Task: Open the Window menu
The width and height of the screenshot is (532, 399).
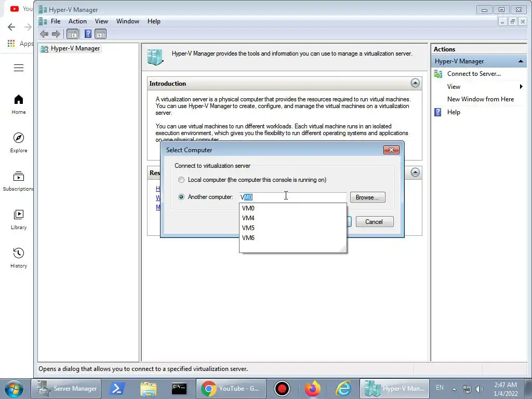Action: [x=128, y=21]
